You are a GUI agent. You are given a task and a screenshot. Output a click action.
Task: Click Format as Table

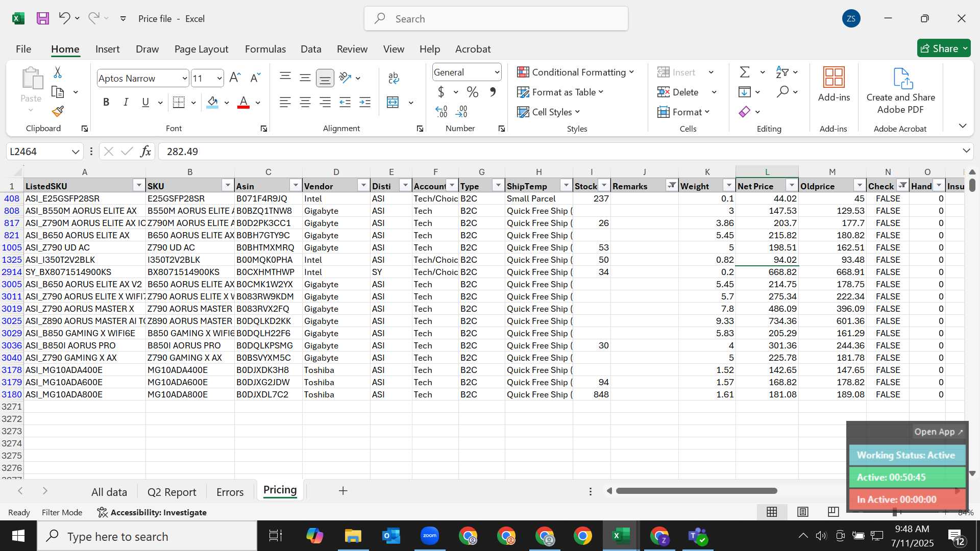(x=560, y=92)
